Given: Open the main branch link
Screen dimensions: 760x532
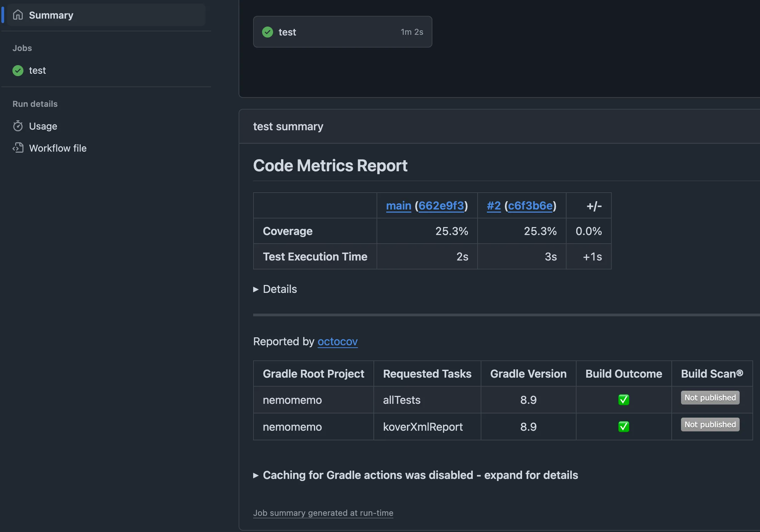Looking at the screenshot, I should [x=399, y=206].
